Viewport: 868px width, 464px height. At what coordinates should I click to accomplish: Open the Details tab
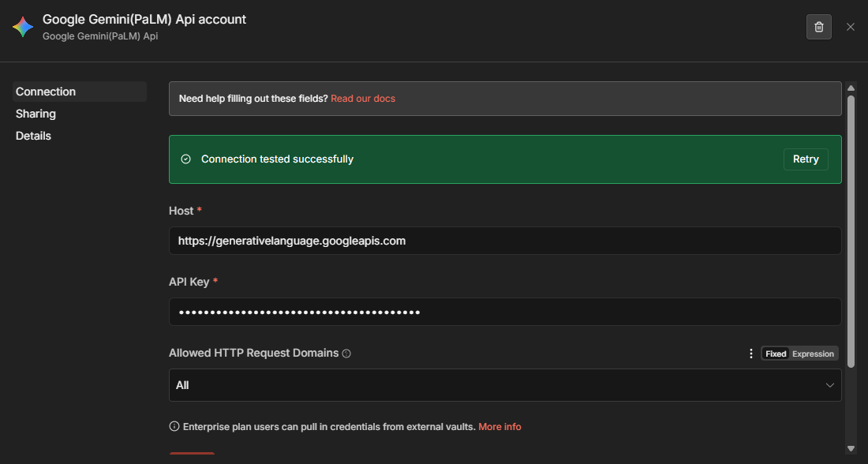(x=33, y=136)
